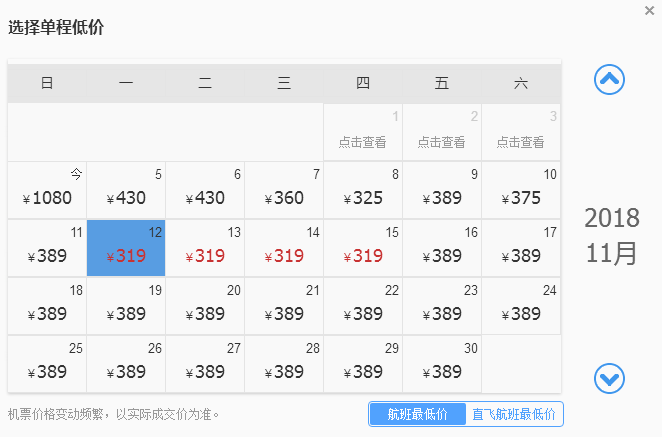The height and width of the screenshot is (437, 662).
Task: Click the 二 weekday column header
Action: (205, 83)
